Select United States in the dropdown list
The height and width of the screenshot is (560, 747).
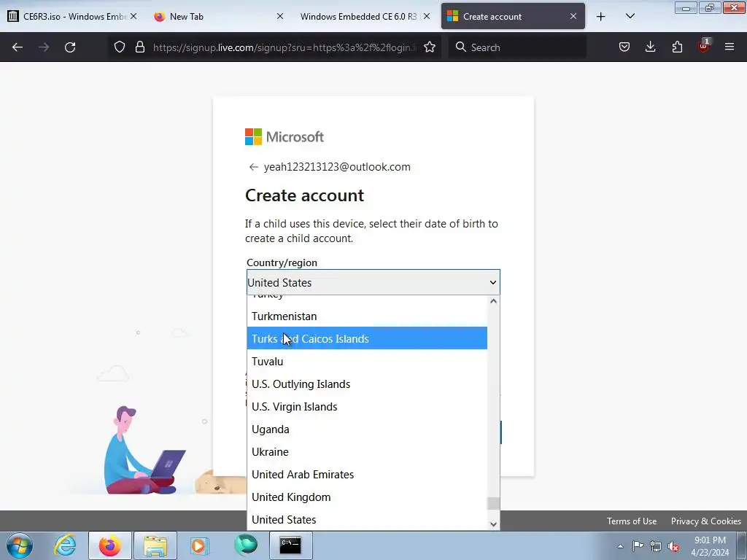coord(367,519)
